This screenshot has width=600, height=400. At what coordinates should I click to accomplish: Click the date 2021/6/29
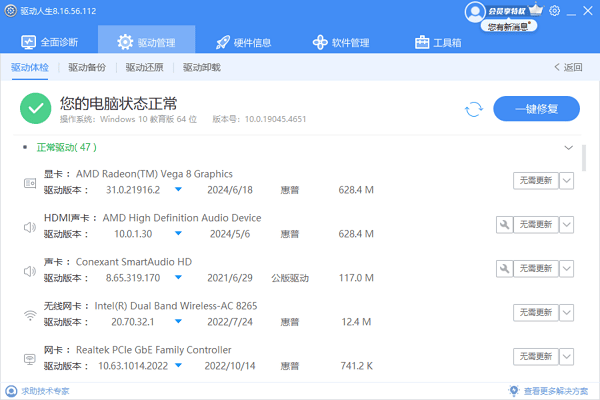click(x=230, y=278)
